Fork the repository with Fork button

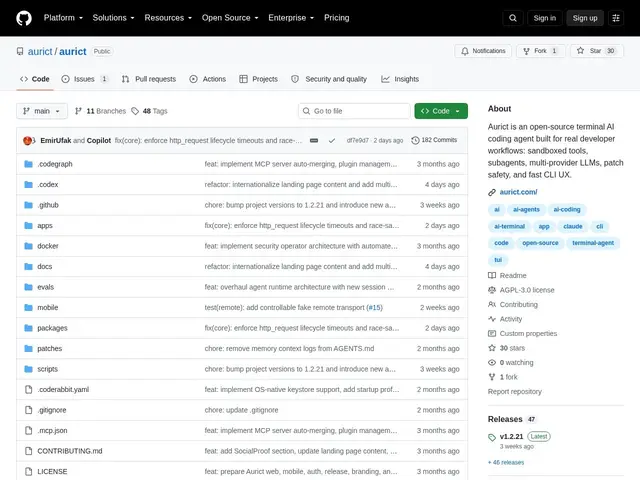coord(540,51)
